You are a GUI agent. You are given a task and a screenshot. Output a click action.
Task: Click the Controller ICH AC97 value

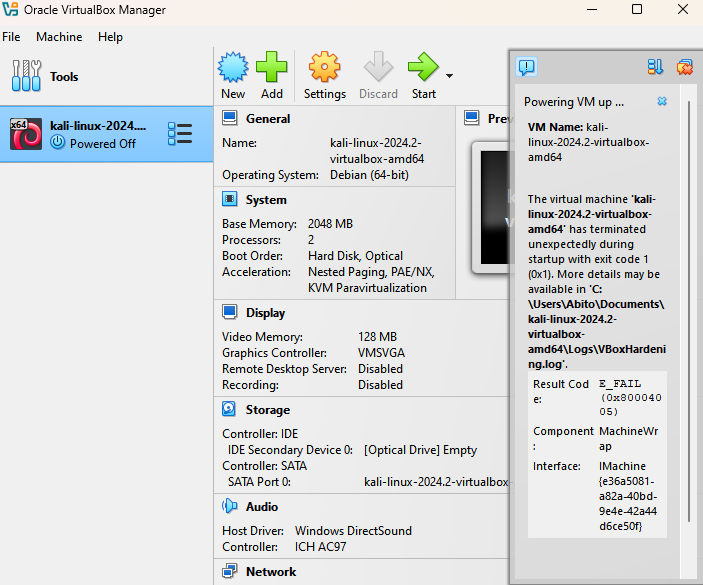coord(320,547)
